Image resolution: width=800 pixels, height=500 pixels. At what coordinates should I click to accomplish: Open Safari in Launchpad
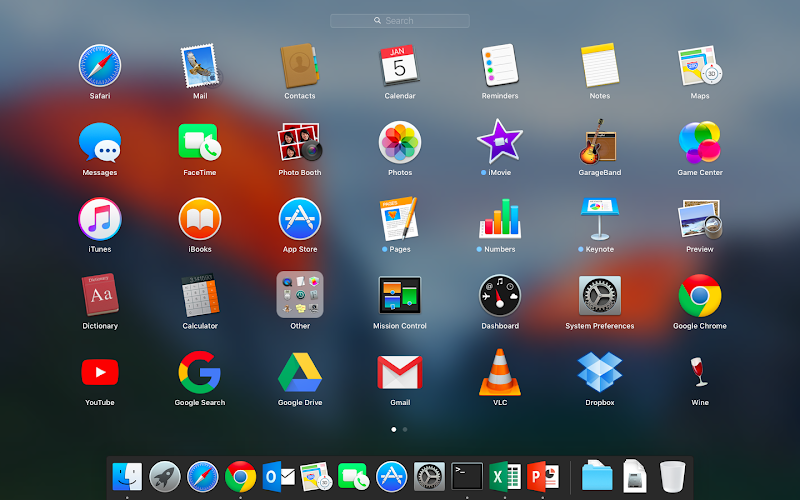pos(99,65)
